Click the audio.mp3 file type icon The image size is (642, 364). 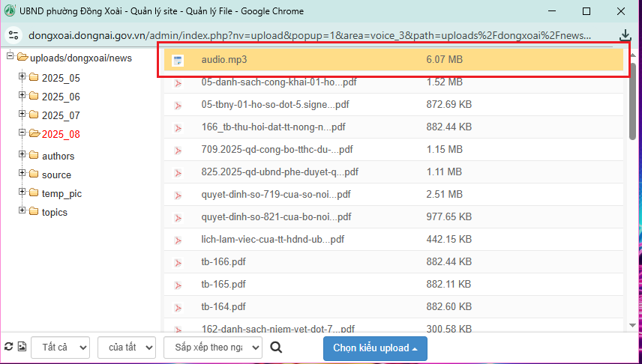[178, 60]
